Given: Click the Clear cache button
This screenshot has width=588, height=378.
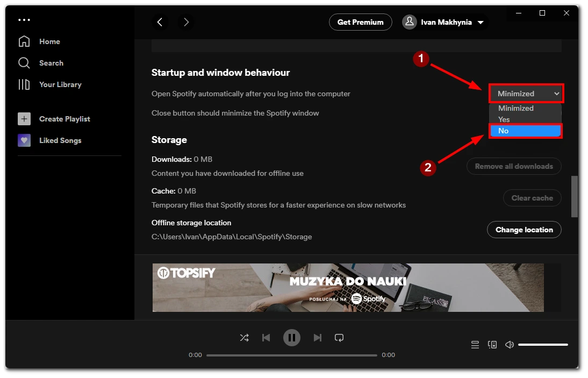Looking at the screenshot, I should [x=532, y=198].
